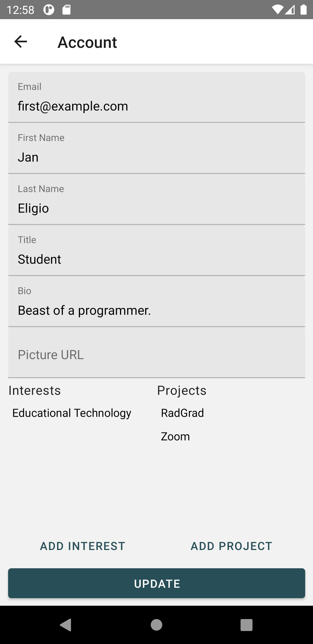This screenshot has height=644, width=313.
Task: Select the Educational Technology interest
Action: (x=72, y=413)
